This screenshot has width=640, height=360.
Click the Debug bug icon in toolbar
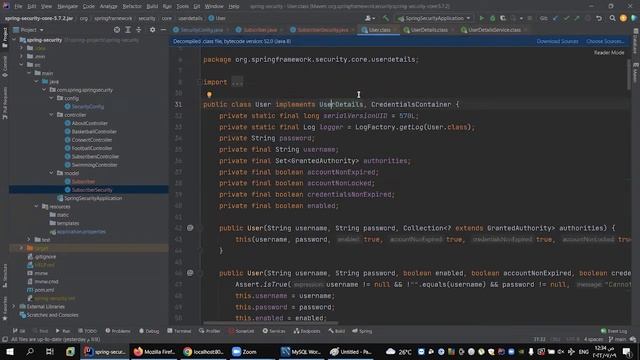(492, 18)
